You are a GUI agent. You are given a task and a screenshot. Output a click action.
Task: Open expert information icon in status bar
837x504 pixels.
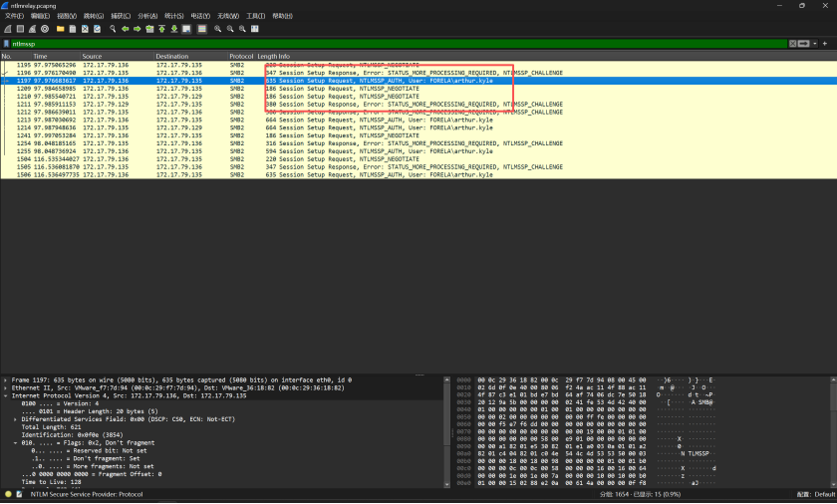7,494
